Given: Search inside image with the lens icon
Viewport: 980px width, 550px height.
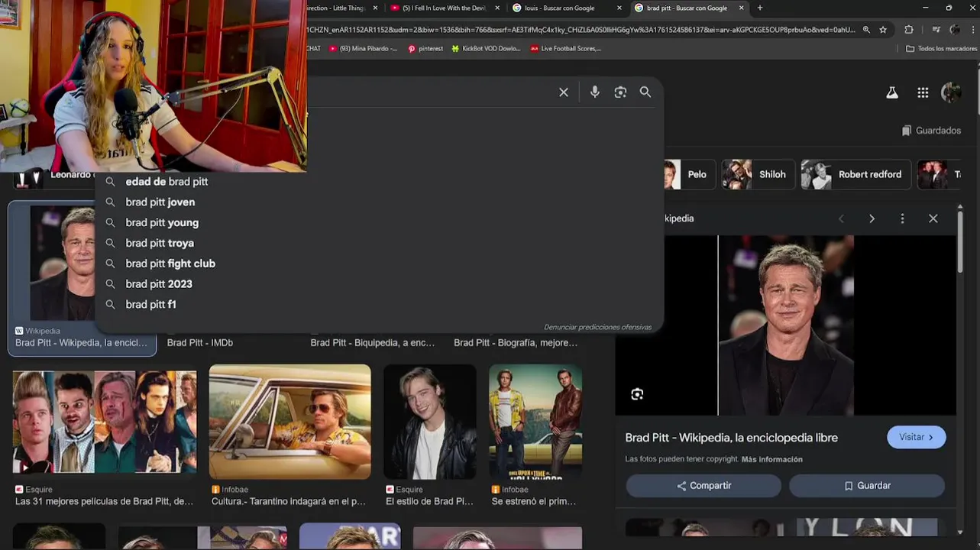Looking at the screenshot, I should point(637,394).
